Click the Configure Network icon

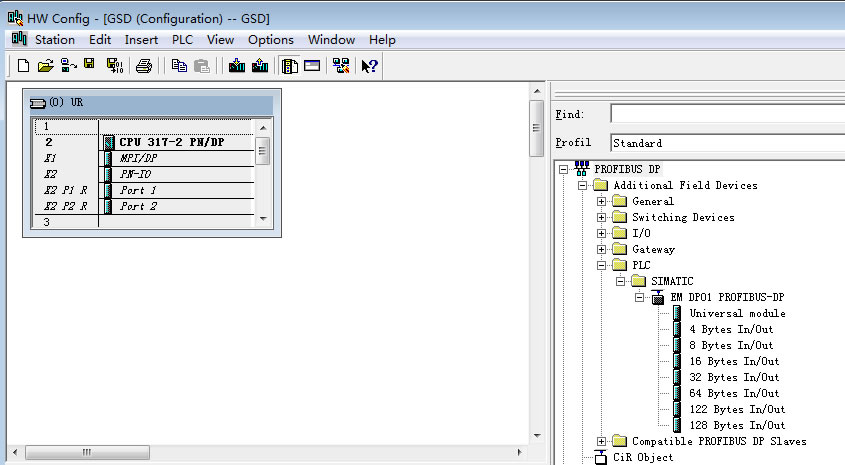tap(341, 66)
